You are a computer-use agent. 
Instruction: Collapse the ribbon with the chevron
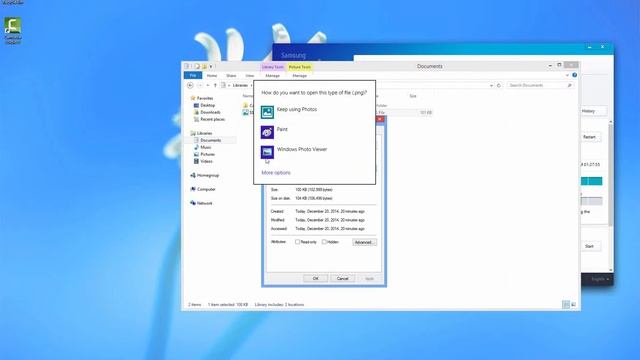click(567, 75)
